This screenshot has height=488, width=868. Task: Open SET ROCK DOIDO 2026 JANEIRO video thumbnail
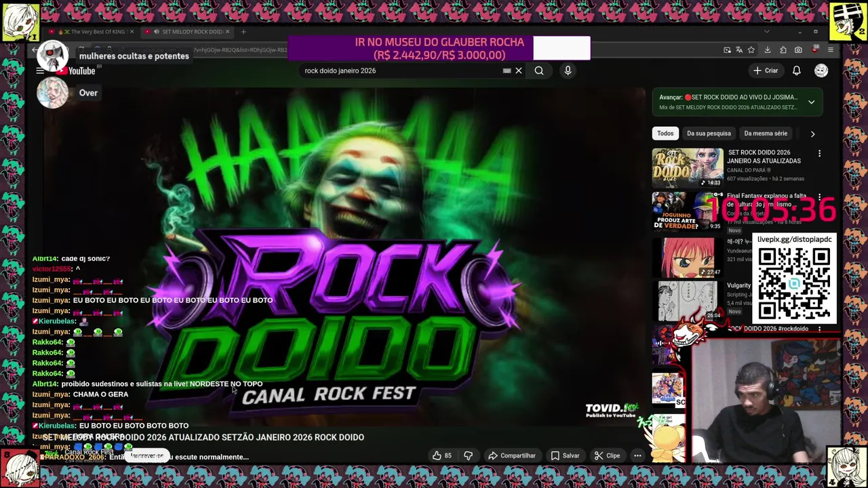[688, 168]
